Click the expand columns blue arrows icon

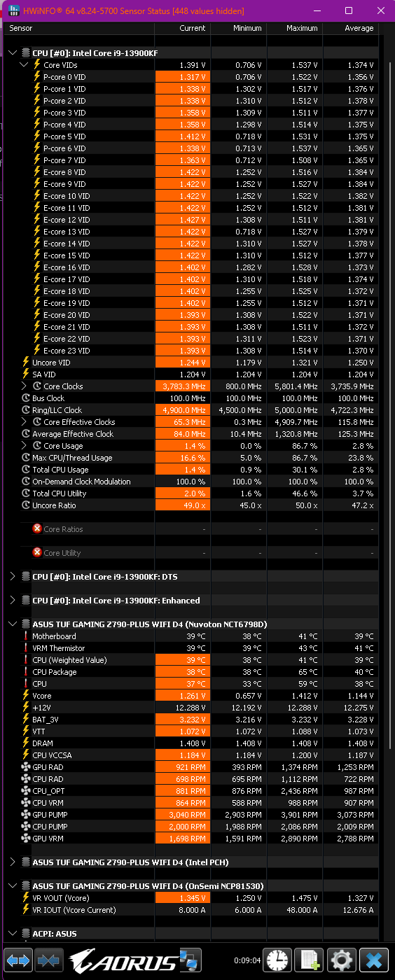(18, 960)
